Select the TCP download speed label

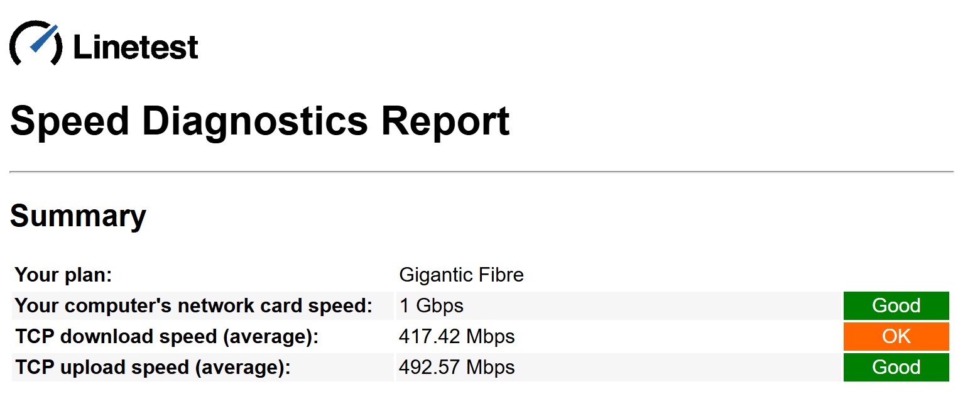click(x=167, y=336)
